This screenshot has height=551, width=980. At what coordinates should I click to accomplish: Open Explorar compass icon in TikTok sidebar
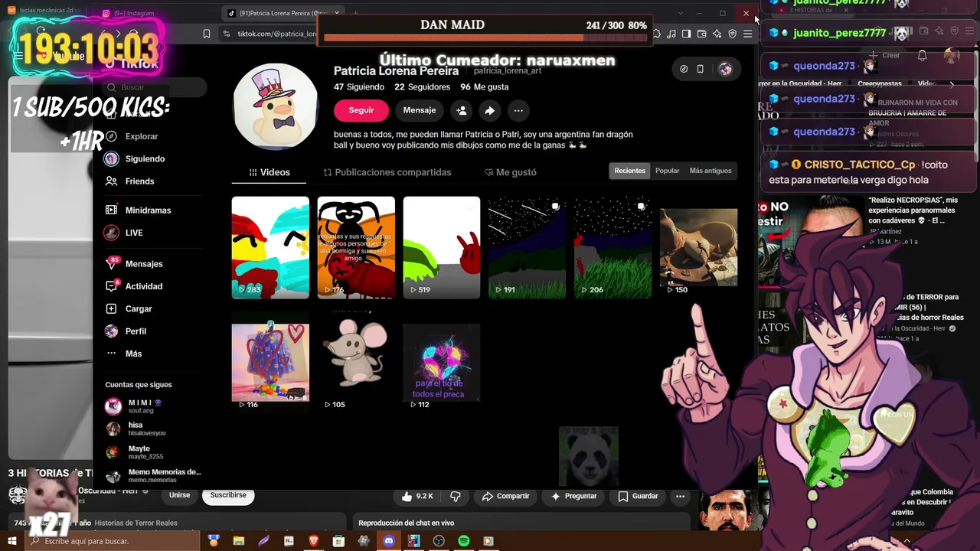click(112, 136)
